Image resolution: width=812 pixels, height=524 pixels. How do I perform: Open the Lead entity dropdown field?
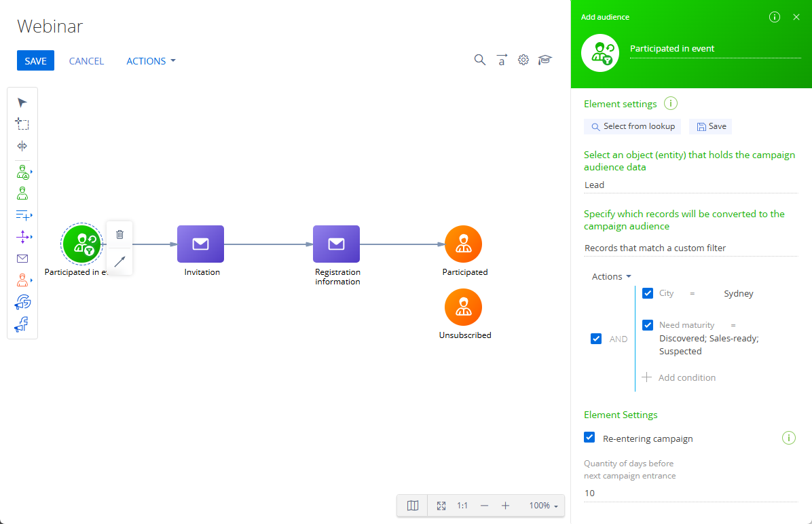(x=691, y=185)
